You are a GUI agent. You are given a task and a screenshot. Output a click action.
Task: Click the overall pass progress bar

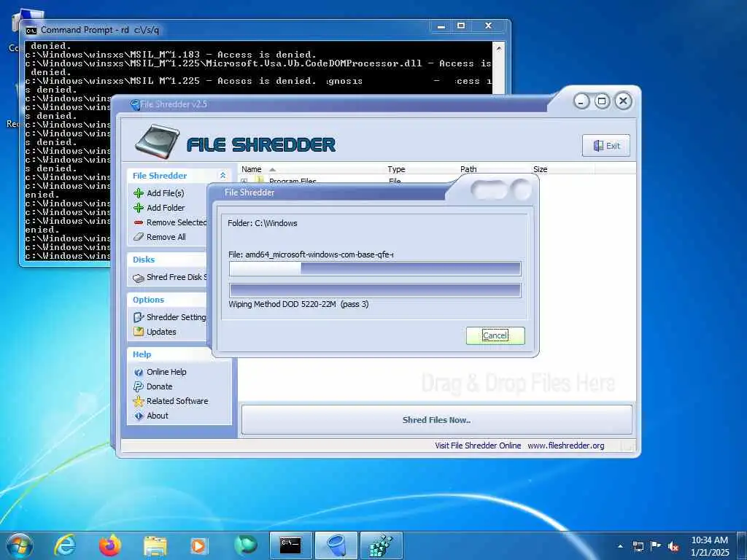click(x=375, y=290)
